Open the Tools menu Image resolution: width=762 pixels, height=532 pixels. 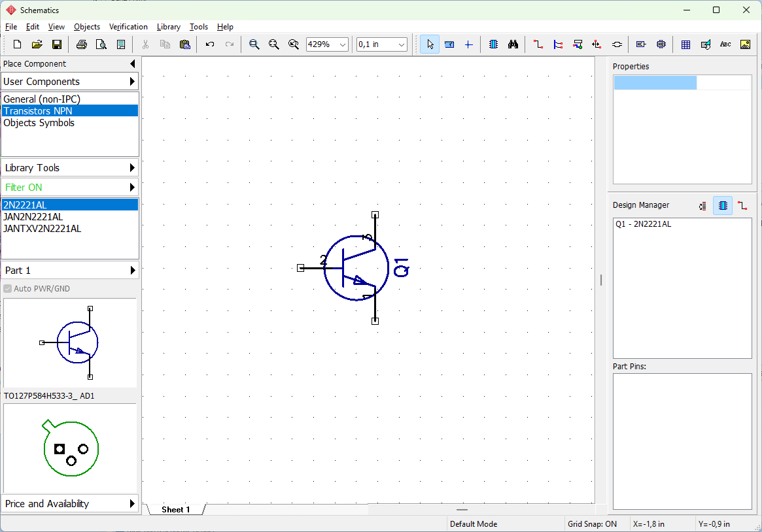pos(199,27)
